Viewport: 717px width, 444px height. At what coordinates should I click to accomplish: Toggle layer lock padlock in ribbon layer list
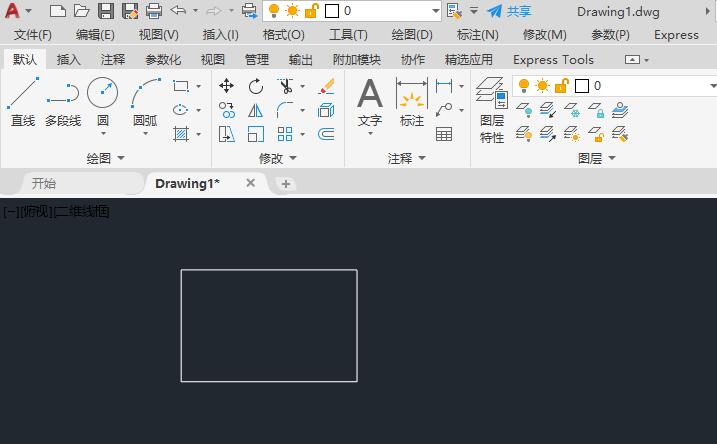[x=562, y=86]
